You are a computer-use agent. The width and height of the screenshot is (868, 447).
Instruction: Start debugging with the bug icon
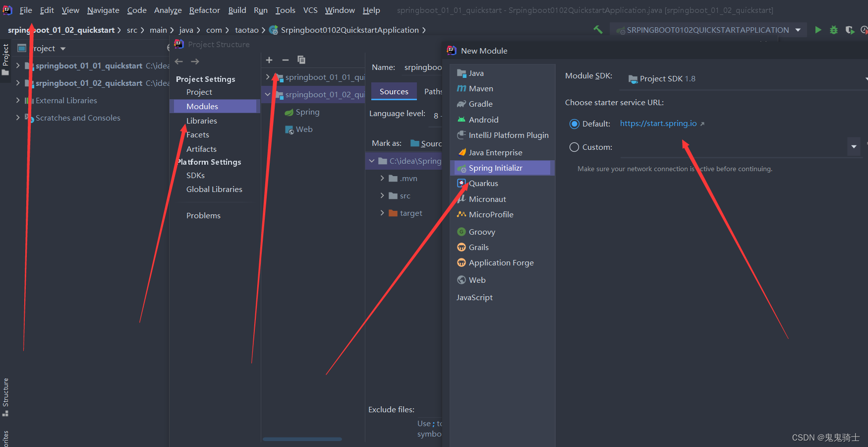834,30
